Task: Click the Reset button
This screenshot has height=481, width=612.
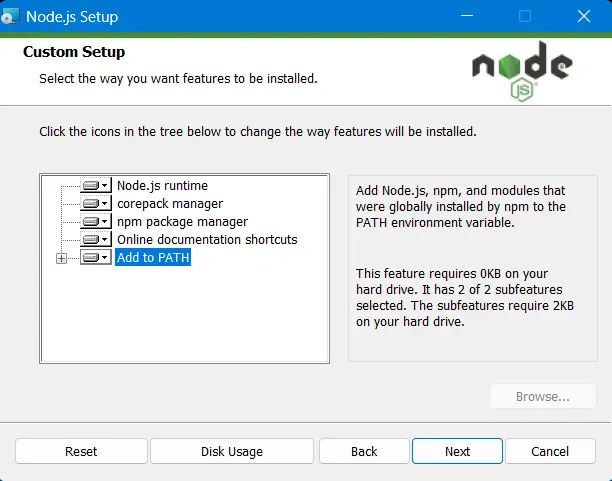Action: (x=81, y=451)
